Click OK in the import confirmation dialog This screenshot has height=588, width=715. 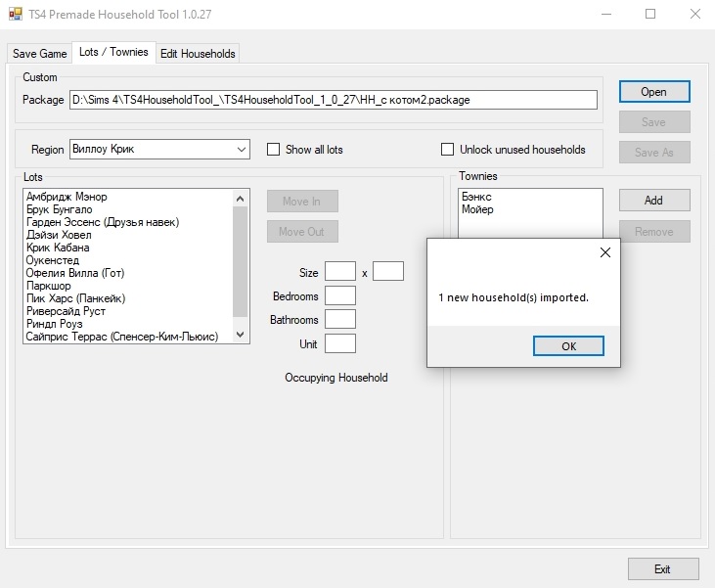(x=568, y=346)
